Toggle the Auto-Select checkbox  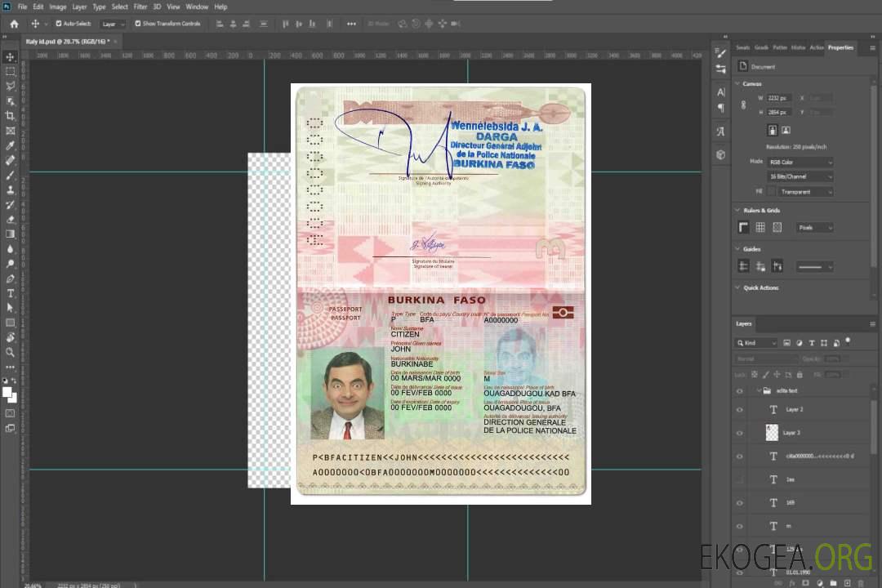pos(59,24)
